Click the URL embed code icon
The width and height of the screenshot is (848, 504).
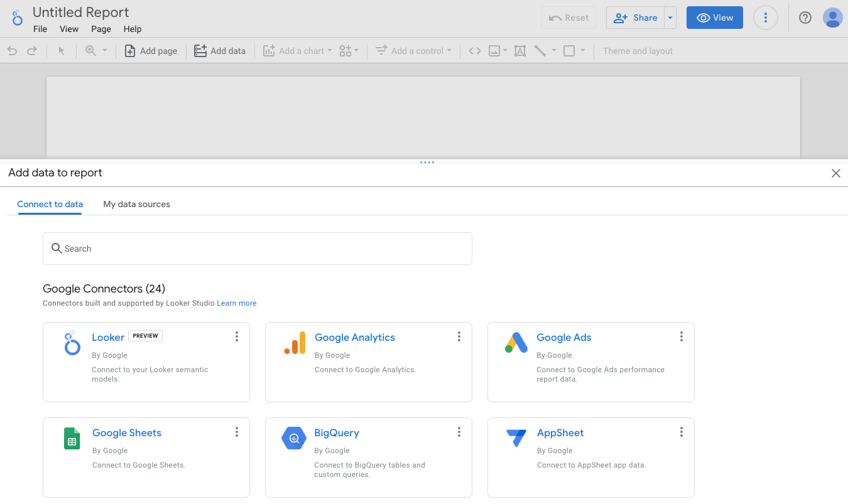coord(475,51)
